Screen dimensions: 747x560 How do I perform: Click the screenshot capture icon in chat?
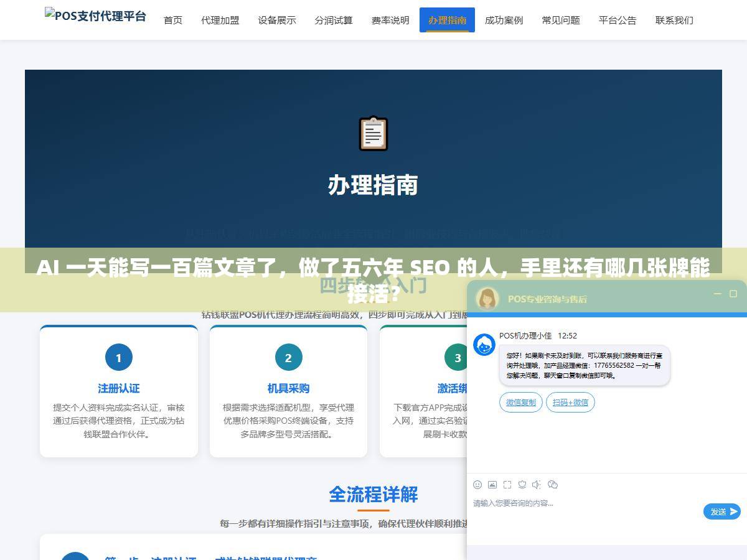pyautogui.click(x=507, y=485)
